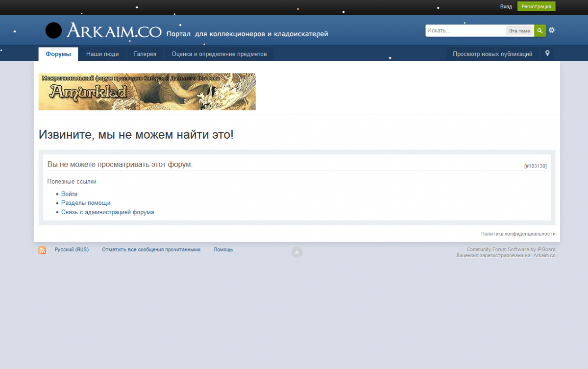Open the Помощь footer link
Image resolution: width=588 pixels, height=369 pixels.
coord(223,249)
